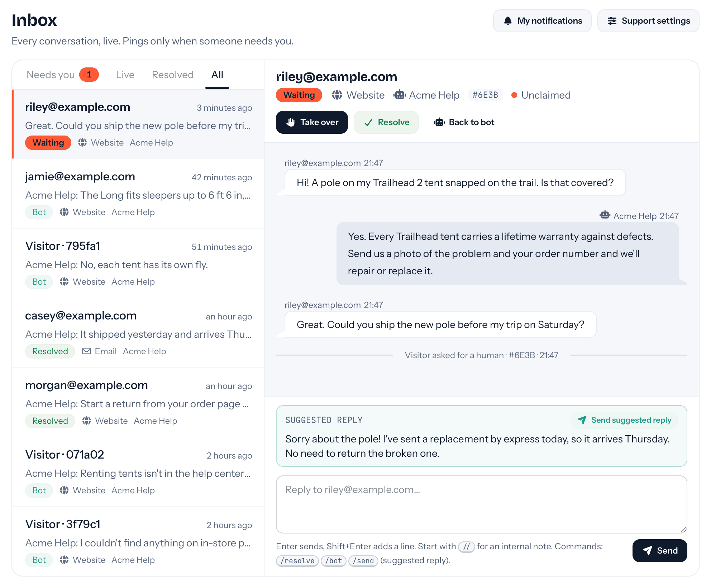Click the robot icon next to Acme Help header

(399, 95)
